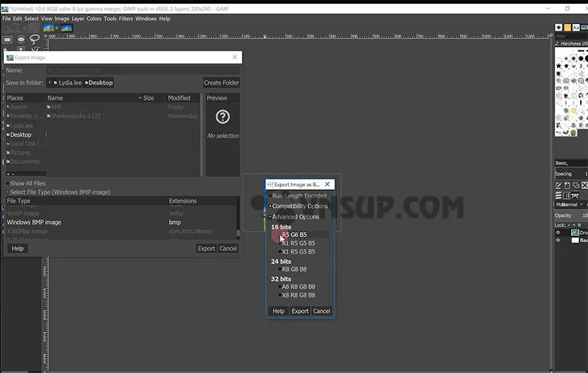The width and height of the screenshot is (588, 373).
Task: Open the Filters menu
Action: [x=124, y=19]
